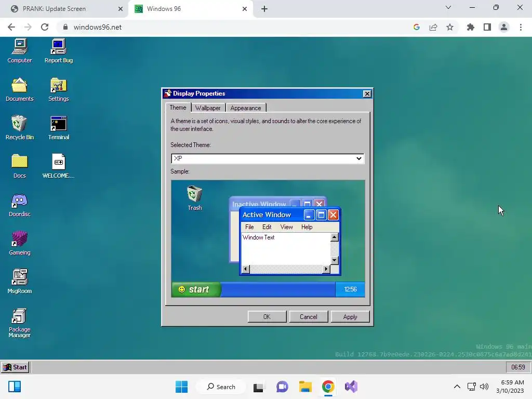Click the Active Window minimize button in sample
The height and width of the screenshot is (399, 532).
click(309, 215)
